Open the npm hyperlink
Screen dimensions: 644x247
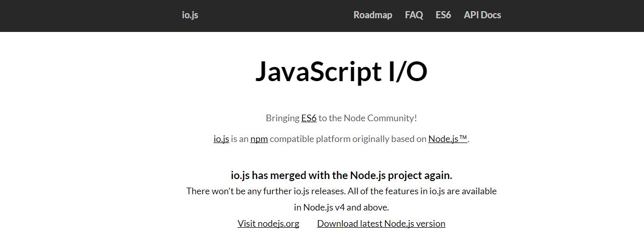[x=259, y=139]
